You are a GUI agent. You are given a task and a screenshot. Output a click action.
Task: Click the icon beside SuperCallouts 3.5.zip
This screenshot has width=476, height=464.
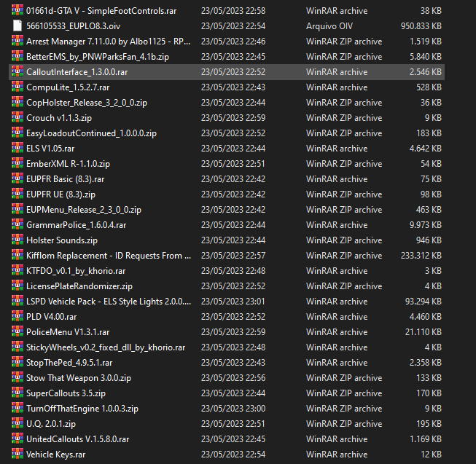(17, 393)
